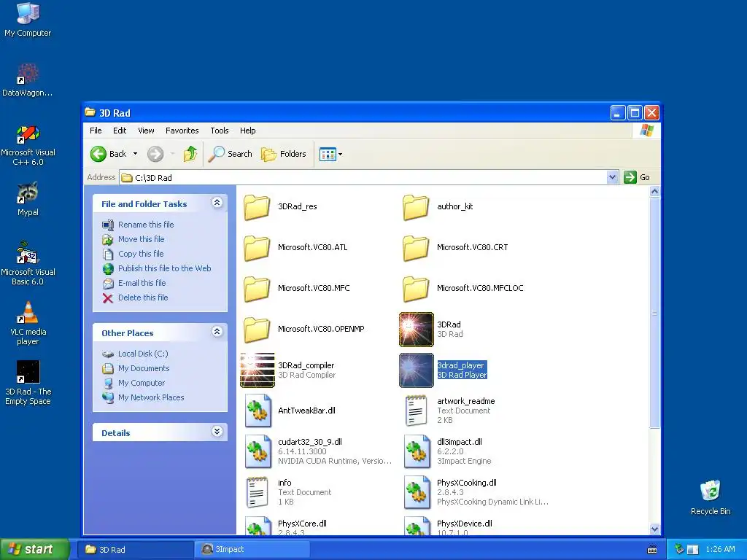Click the Go button beside address bar
Image resolution: width=747 pixels, height=560 pixels.
[637, 178]
